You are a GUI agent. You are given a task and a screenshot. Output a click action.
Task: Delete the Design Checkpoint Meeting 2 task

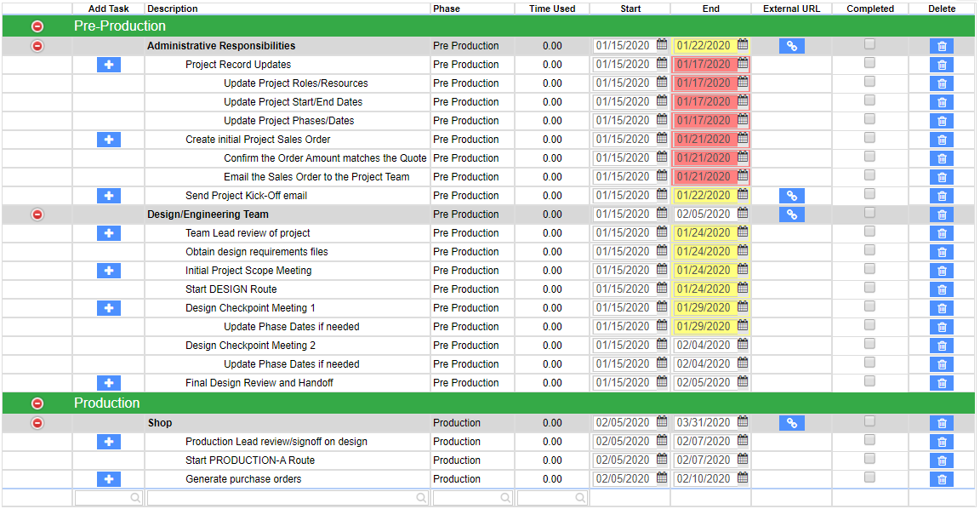pos(941,346)
